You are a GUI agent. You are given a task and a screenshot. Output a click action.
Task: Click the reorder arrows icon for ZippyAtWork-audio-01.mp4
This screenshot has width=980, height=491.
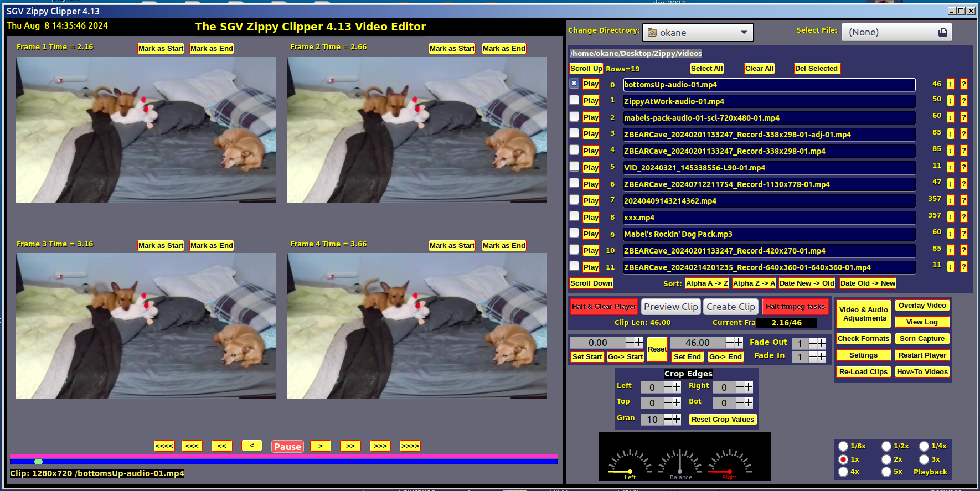[x=951, y=101]
